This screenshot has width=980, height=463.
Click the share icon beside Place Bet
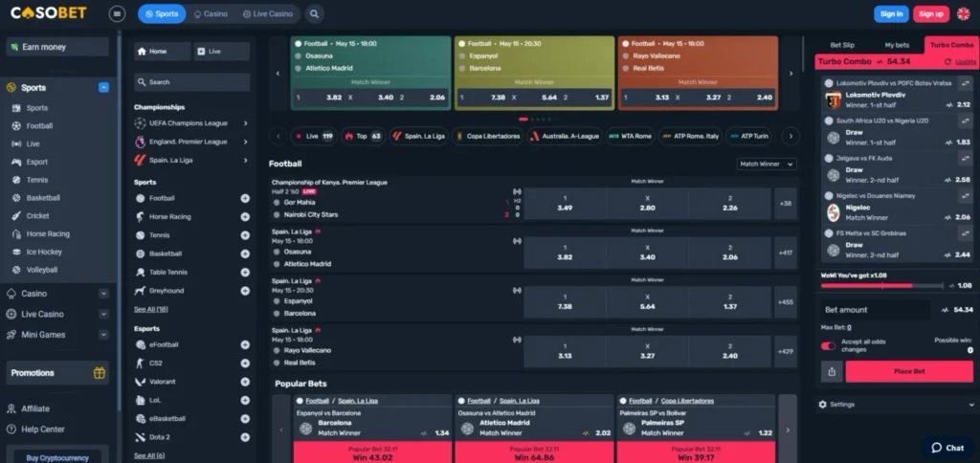832,371
